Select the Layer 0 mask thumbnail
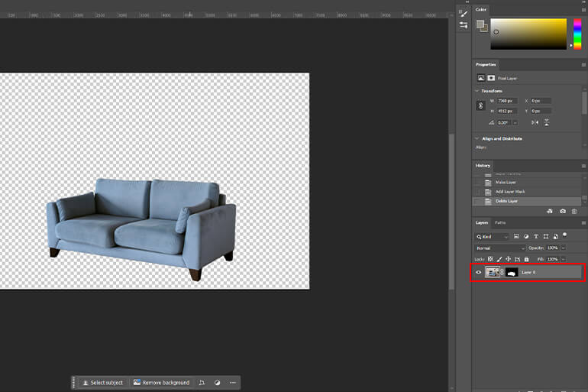 (512, 272)
